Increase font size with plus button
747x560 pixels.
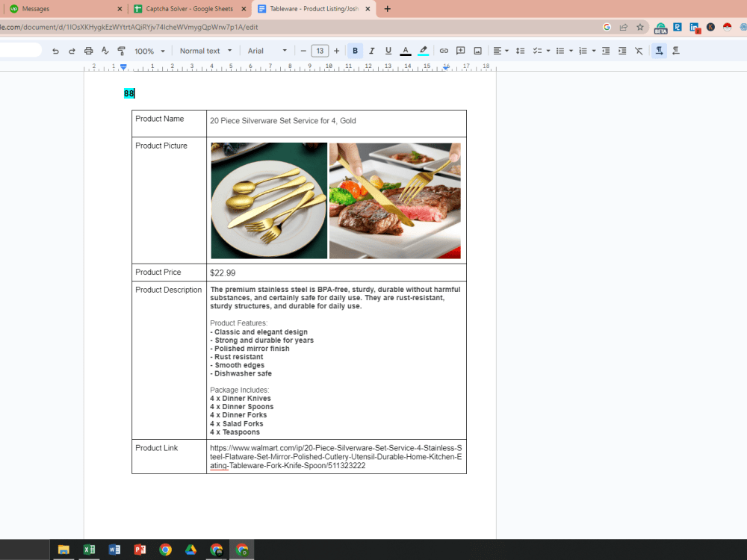336,51
